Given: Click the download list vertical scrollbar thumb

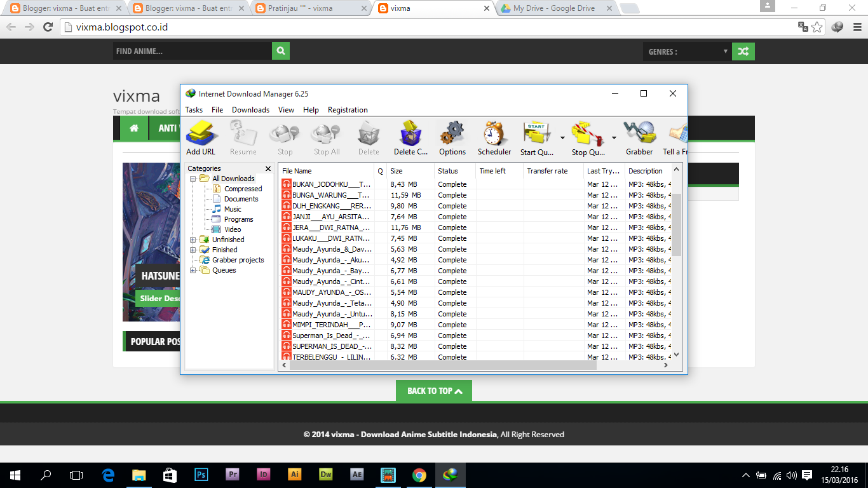Looking at the screenshot, I should tap(676, 225).
